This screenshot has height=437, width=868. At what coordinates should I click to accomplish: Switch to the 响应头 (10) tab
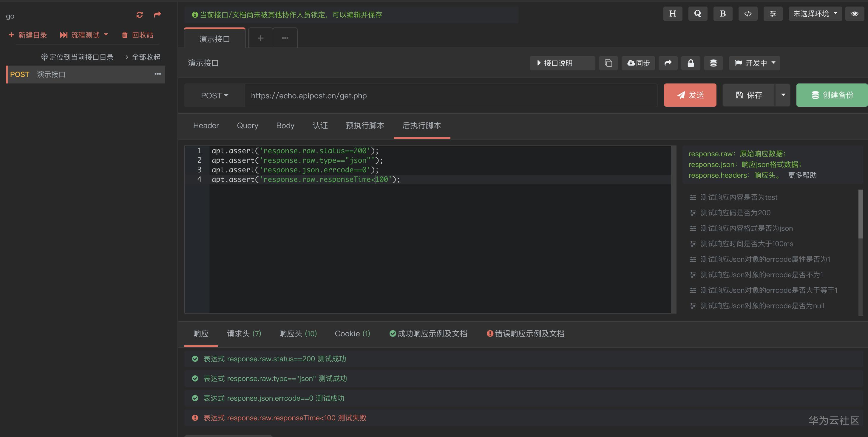click(298, 334)
